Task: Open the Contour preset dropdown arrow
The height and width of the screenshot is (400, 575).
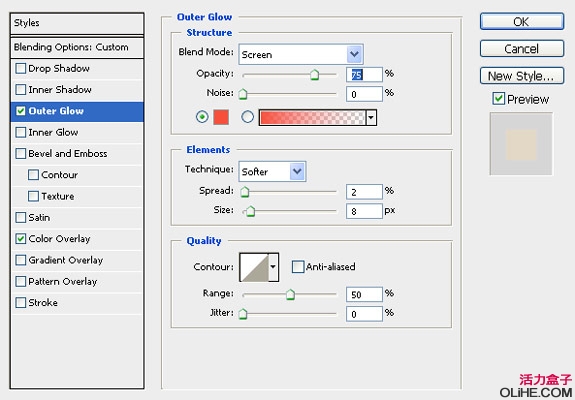Action: click(x=273, y=267)
